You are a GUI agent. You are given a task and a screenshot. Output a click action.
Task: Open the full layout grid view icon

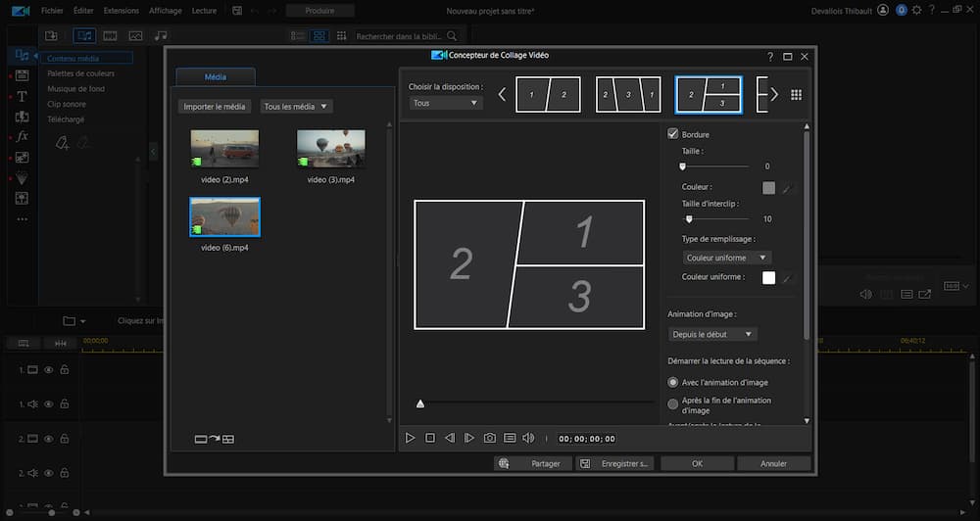pos(796,95)
